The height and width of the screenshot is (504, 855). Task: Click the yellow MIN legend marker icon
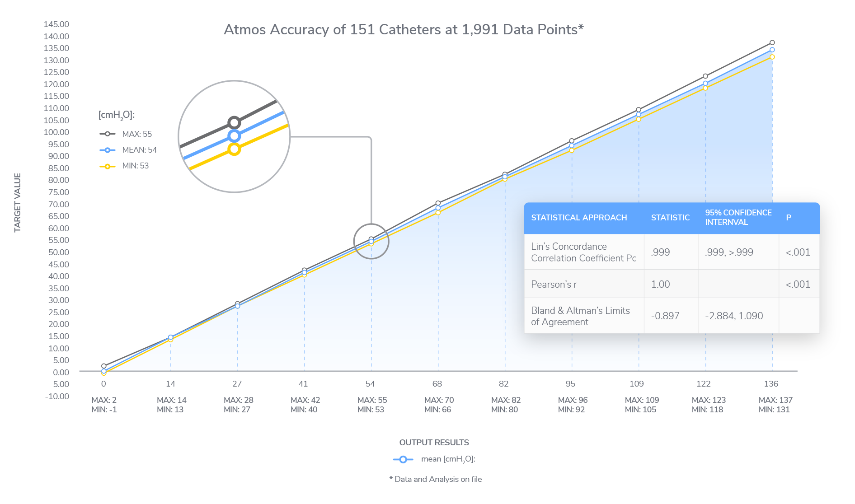[x=108, y=166]
